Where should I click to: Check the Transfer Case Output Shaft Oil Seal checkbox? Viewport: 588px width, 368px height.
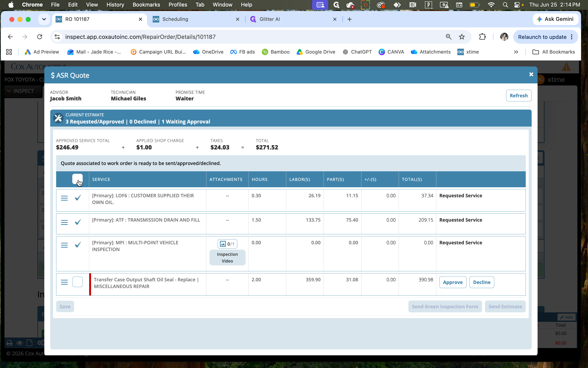tap(78, 282)
